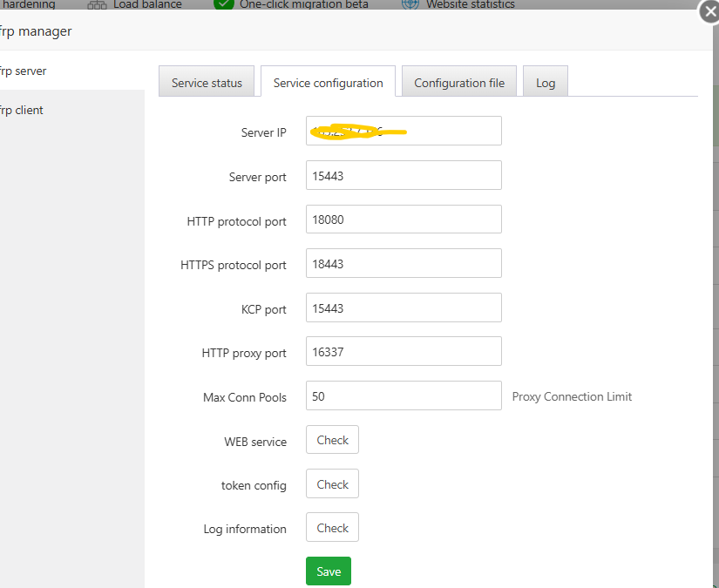Click the HTTPS protocol port label
This screenshot has width=719, height=588.
234,265
